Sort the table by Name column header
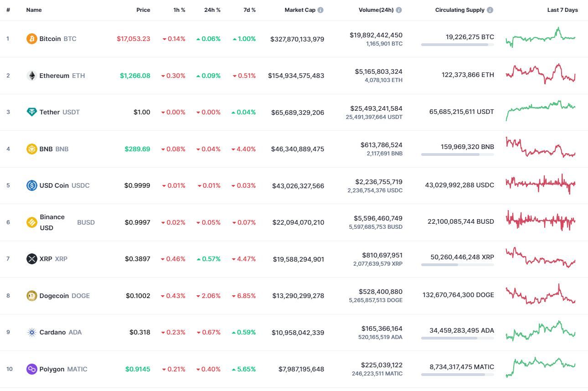 (34, 10)
